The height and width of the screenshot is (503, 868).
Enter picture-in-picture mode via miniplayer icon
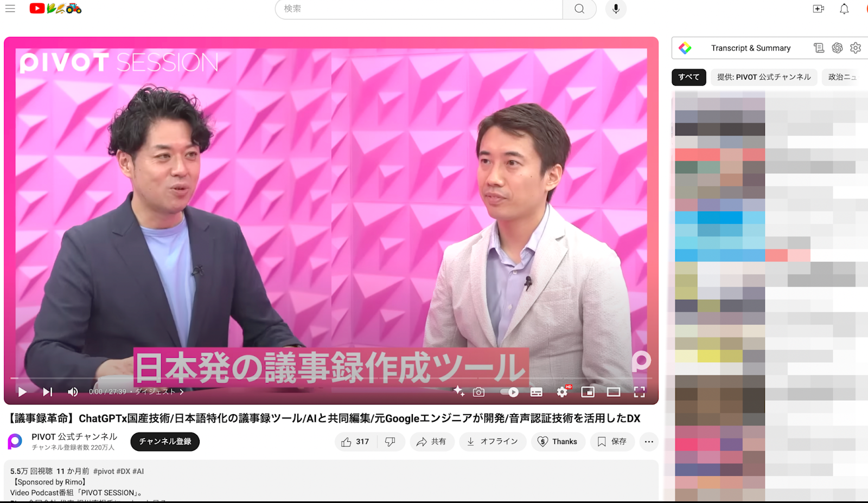point(588,391)
